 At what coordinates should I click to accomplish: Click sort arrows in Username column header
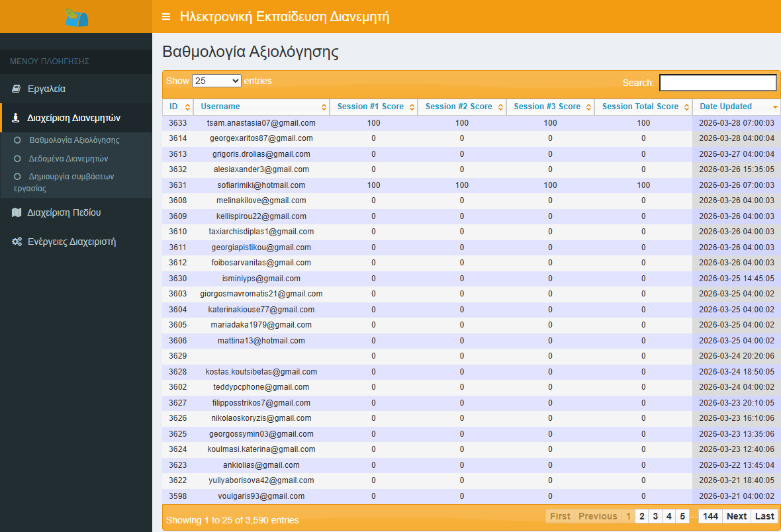(324, 107)
